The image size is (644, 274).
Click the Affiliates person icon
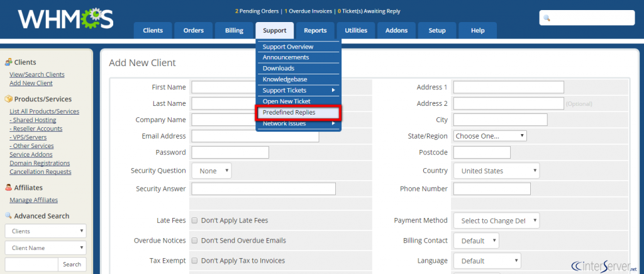pos(8,188)
